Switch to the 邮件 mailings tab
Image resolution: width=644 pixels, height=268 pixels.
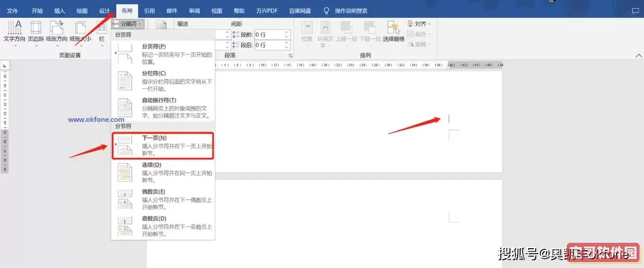(x=172, y=11)
